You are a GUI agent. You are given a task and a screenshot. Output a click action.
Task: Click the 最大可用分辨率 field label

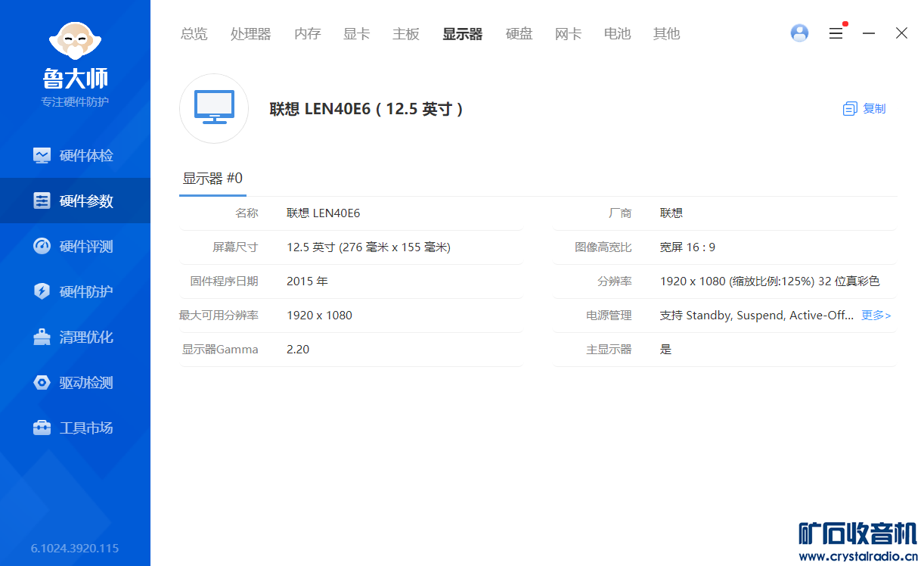point(219,316)
